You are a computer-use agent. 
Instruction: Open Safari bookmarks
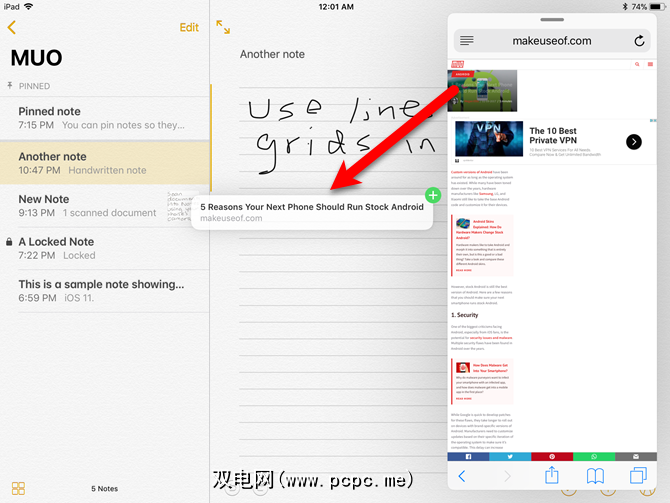(595, 476)
